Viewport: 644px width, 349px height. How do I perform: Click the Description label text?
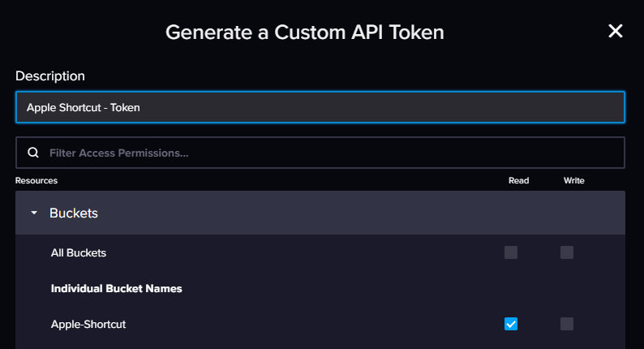(50, 76)
